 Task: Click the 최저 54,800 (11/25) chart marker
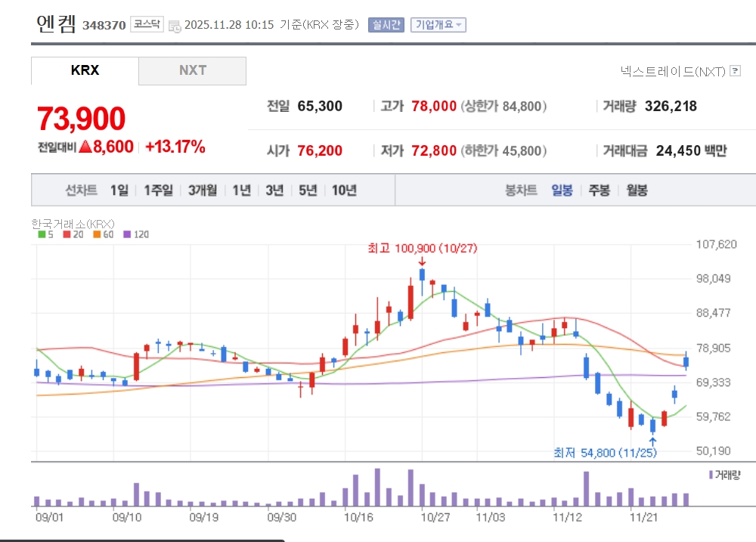605,453
